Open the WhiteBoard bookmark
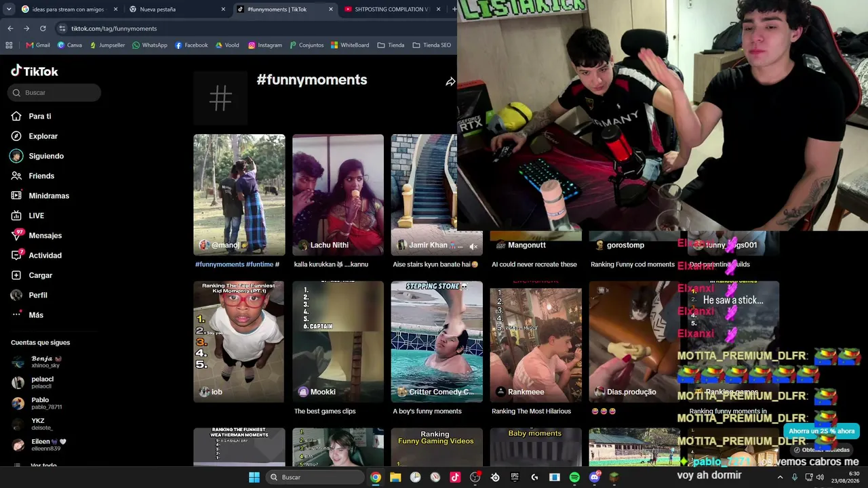Image resolution: width=868 pixels, height=488 pixels. tap(350, 45)
